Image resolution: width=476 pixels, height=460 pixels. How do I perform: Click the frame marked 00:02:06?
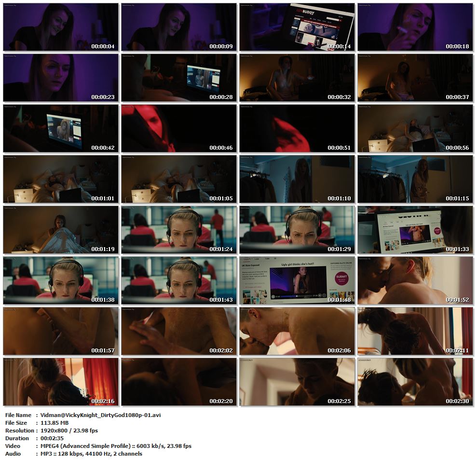pos(297,332)
